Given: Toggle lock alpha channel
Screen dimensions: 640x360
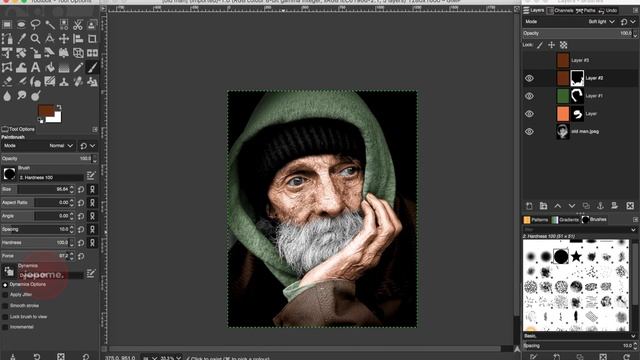Looking at the screenshot, I should [x=563, y=45].
